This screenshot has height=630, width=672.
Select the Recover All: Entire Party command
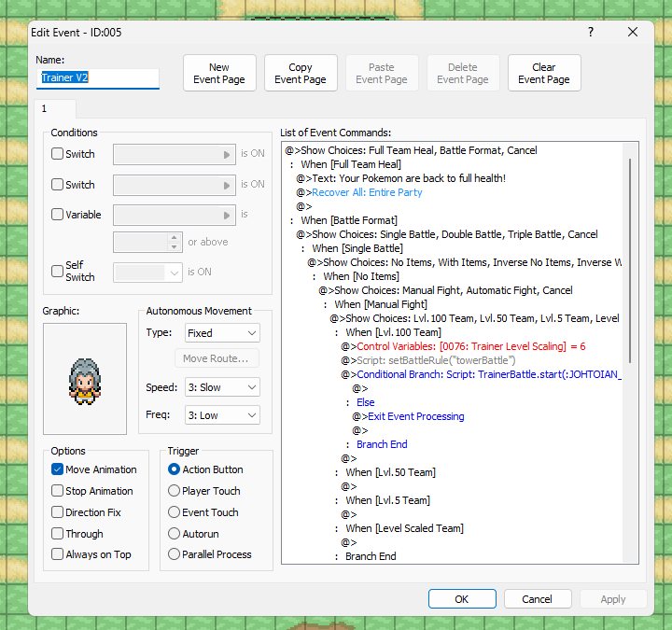367,192
